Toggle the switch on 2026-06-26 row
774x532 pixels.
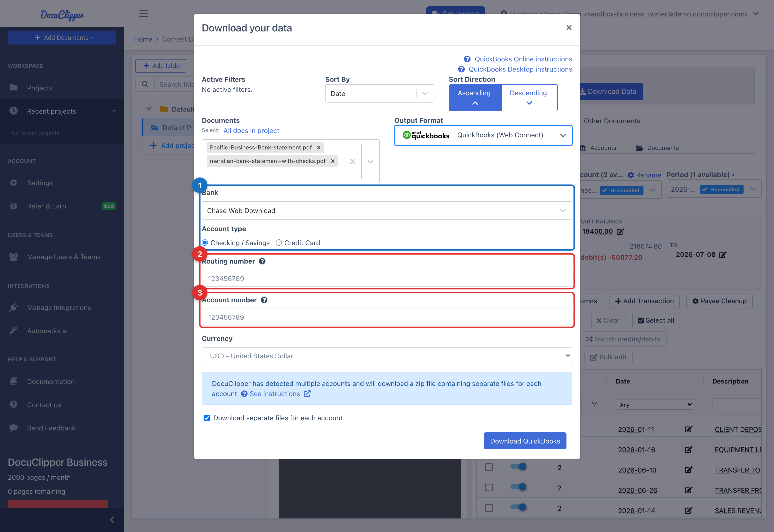pyautogui.click(x=518, y=487)
